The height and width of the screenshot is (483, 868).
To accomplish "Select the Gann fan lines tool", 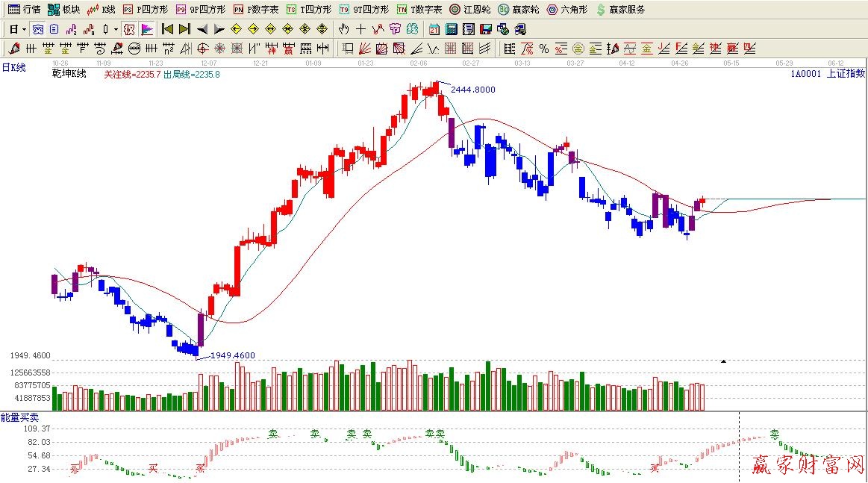I will click(365, 49).
